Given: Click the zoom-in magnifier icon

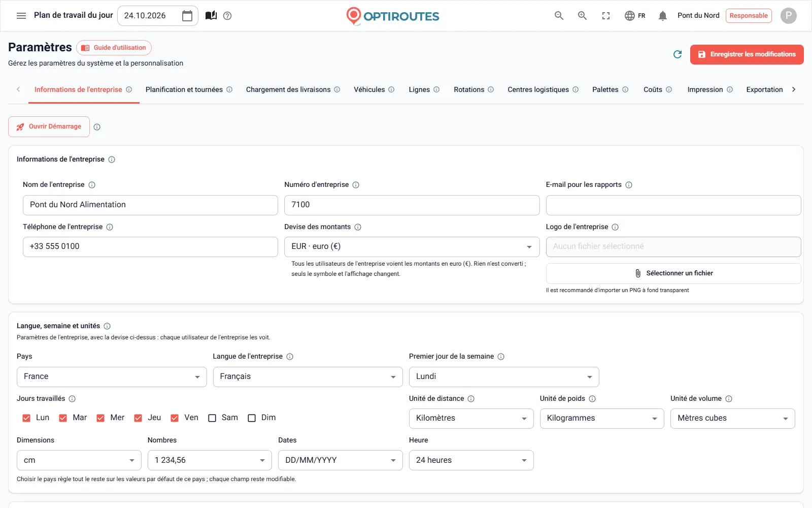Looking at the screenshot, I should 582,16.
